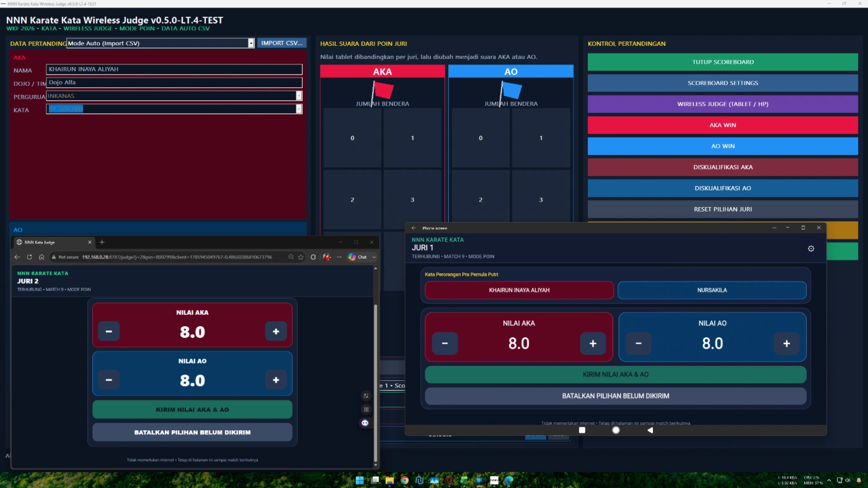Go to browser home page icon
The width and height of the screenshot is (868, 488).
[42, 257]
